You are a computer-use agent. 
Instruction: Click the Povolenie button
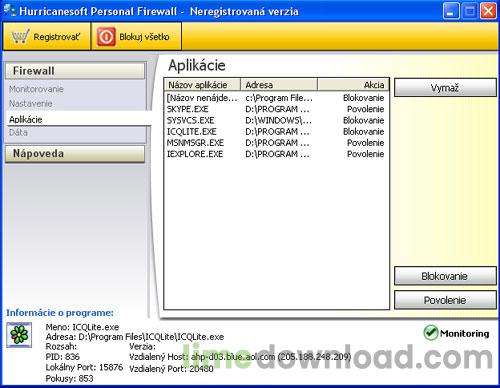(445, 300)
